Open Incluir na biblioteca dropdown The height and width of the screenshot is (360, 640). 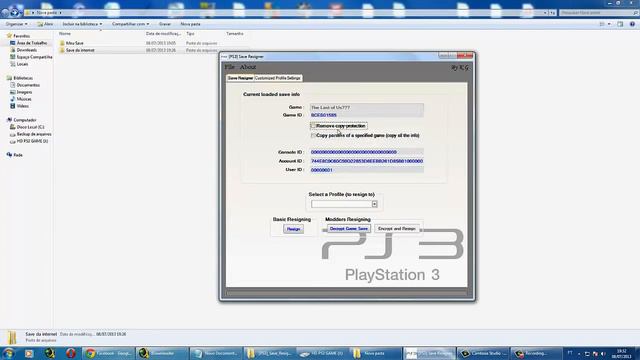(x=82, y=24)
